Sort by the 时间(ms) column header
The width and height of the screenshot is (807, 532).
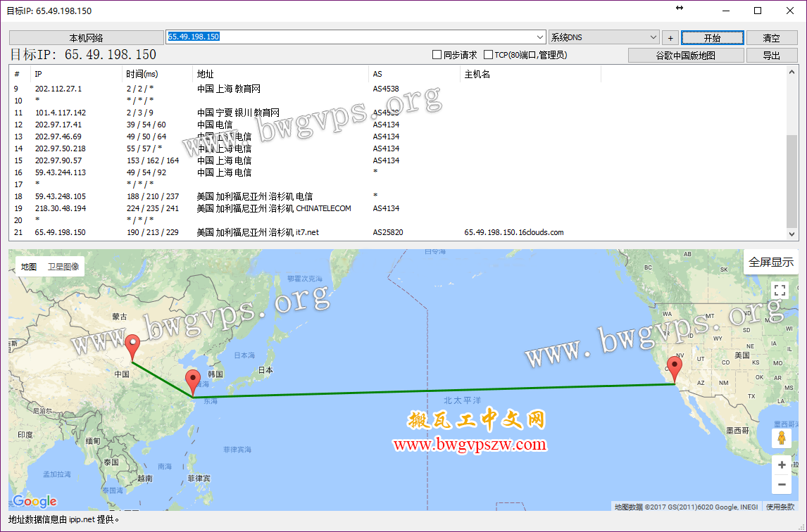point(158,74)
